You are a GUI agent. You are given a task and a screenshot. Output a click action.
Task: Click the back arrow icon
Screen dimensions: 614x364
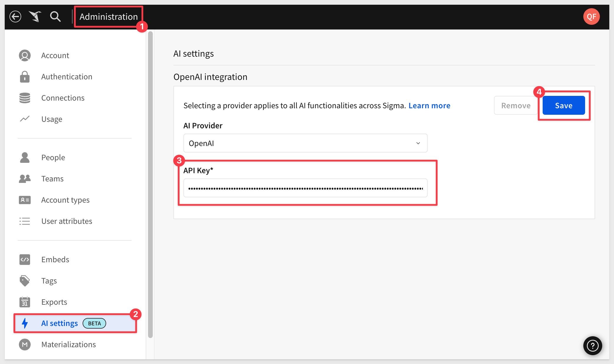15,17
